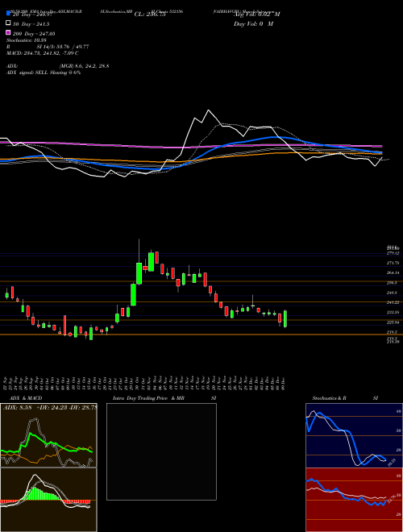Screen dimensions: 403x532
Task: Click the 'Intra Day Trading Price & MRSI' title
Action: (164, 398)
